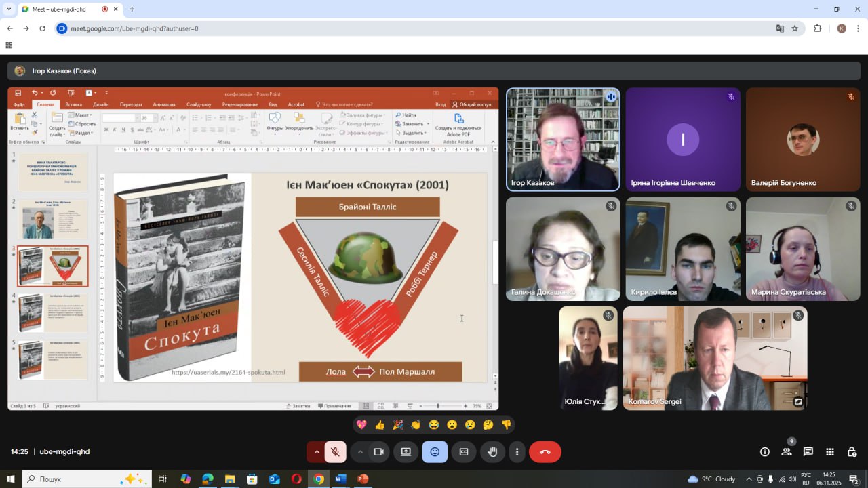Open host controls lock icon

[852, 452]
